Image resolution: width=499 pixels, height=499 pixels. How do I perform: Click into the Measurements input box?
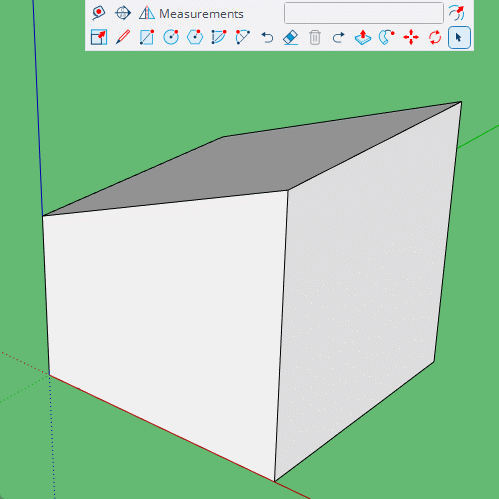364,13
